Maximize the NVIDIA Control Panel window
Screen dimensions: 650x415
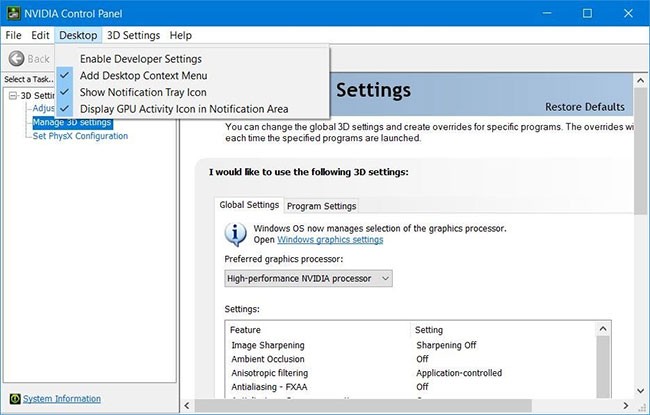(587, 13)
